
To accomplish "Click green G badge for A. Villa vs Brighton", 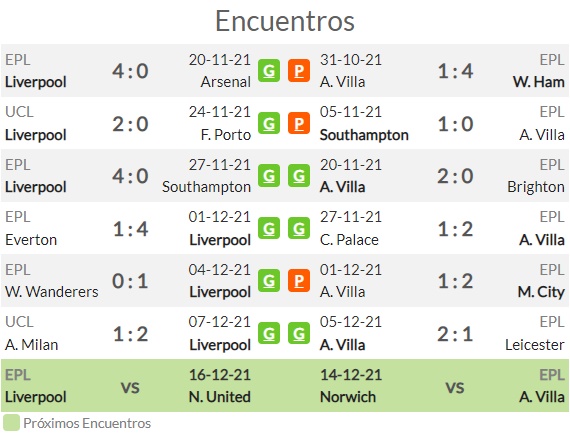I will (x=299, y=176).
